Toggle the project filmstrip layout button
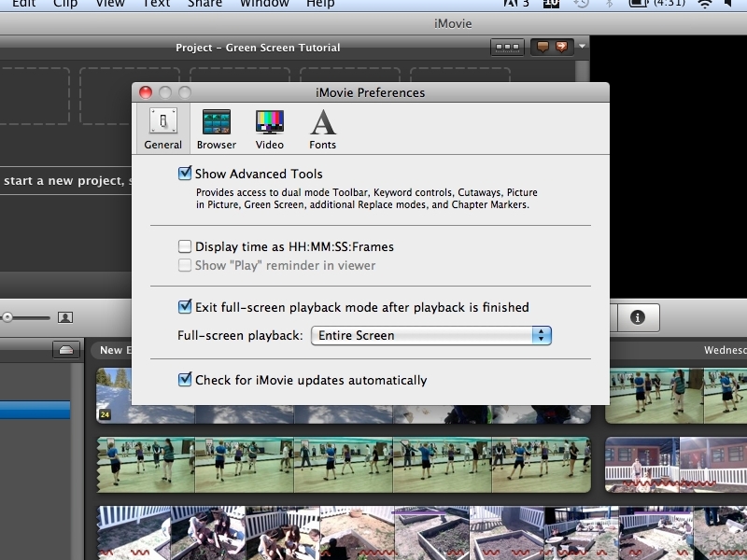The image size is (747, 560). [507, 48]
